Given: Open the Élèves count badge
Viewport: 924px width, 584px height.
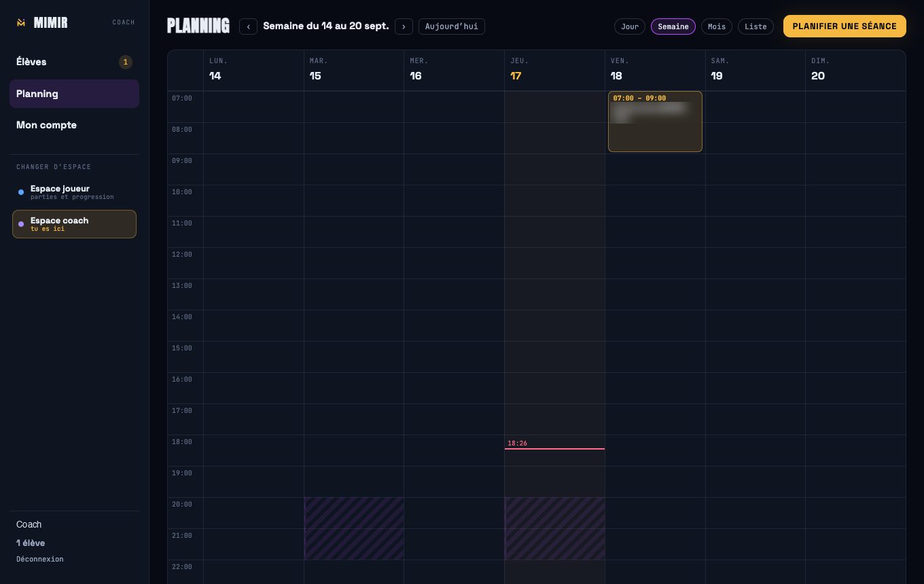Looking at the screenshot, I should pos(125,62).
